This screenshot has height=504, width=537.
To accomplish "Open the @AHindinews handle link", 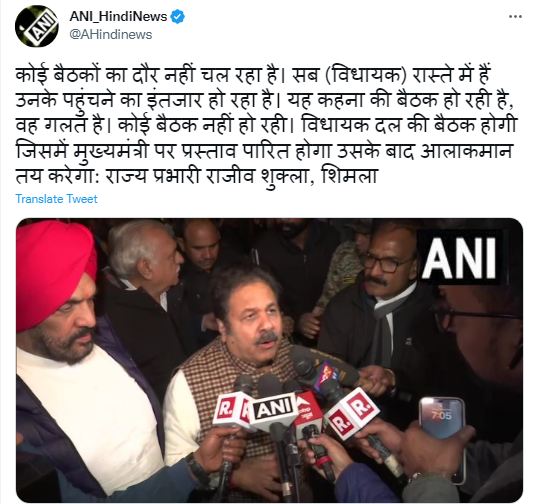I will click(111, 35).
